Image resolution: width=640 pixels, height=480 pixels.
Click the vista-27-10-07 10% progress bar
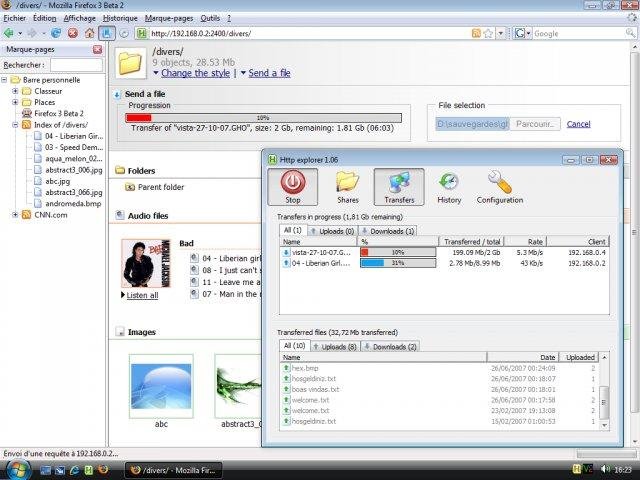point(398,252)
